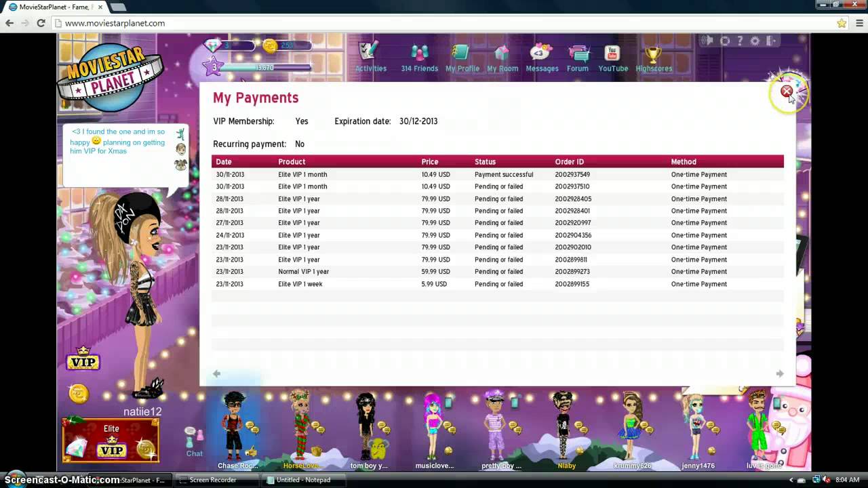Viewport: 868px width, 488px height.
Task: Reload the page
Action: [x=41, y=23]
